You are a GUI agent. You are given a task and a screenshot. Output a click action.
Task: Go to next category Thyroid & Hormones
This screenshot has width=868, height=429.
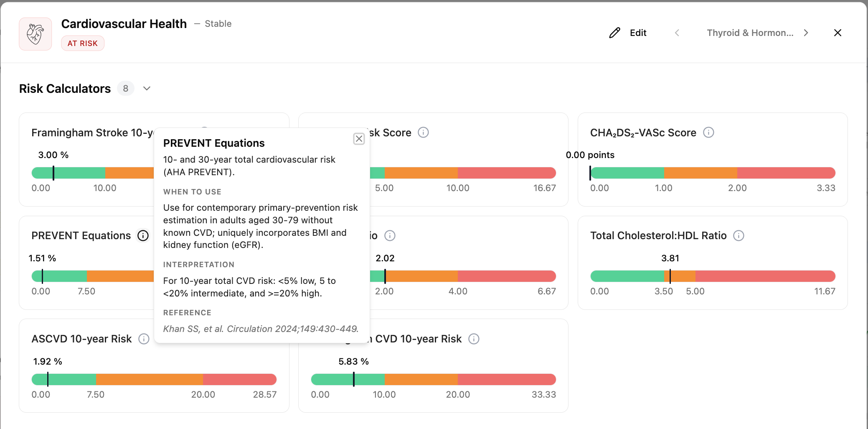pos(806,33)
